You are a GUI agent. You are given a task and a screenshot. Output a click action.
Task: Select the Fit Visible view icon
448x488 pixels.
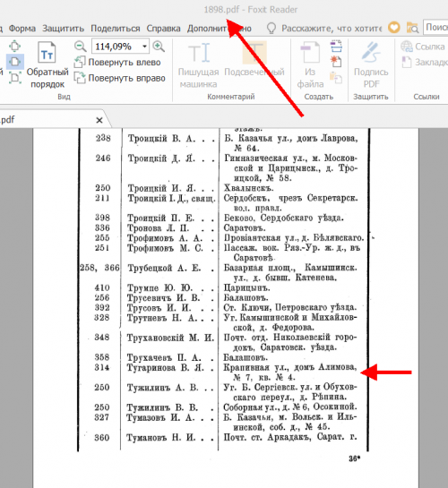coord(14,78)
